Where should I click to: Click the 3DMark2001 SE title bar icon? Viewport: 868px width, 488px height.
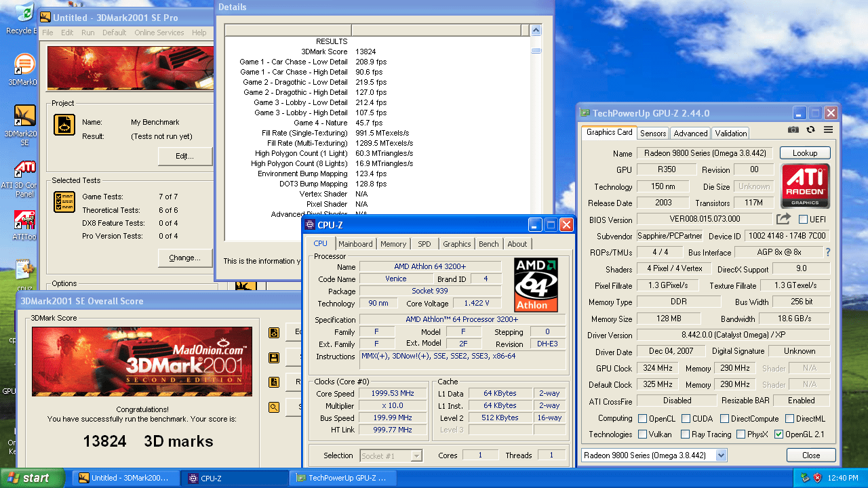(x=45, y=18)
